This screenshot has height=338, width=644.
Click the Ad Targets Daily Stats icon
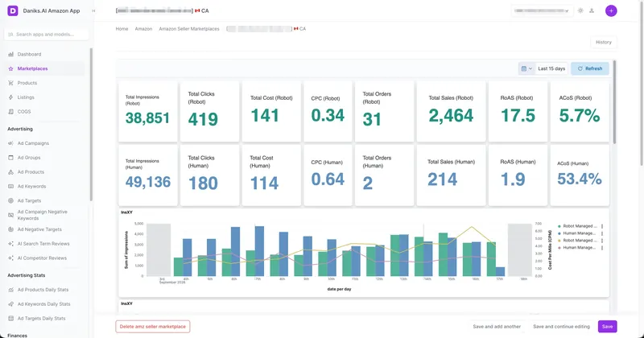tap(10, 319)
